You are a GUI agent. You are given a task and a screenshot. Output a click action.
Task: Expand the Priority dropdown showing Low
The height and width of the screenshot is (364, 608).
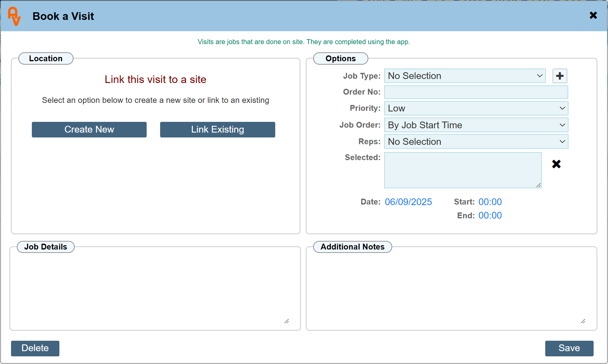476,108
